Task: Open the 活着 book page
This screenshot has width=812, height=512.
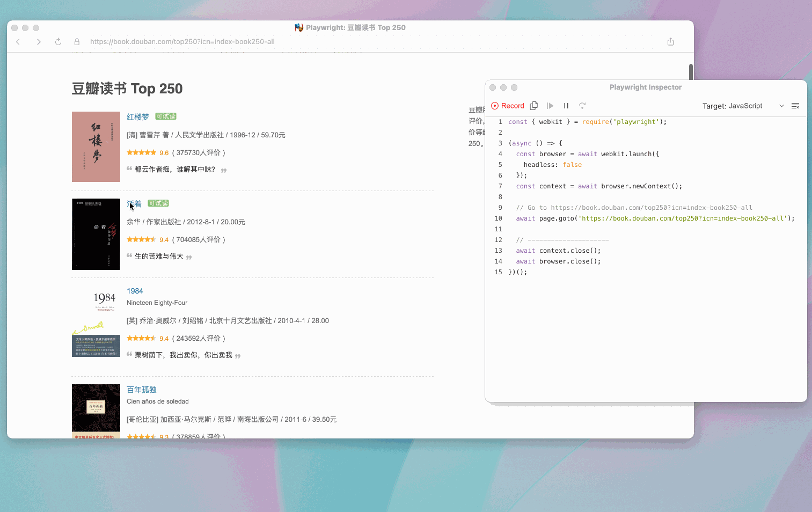Action: (x=134, y=203)
